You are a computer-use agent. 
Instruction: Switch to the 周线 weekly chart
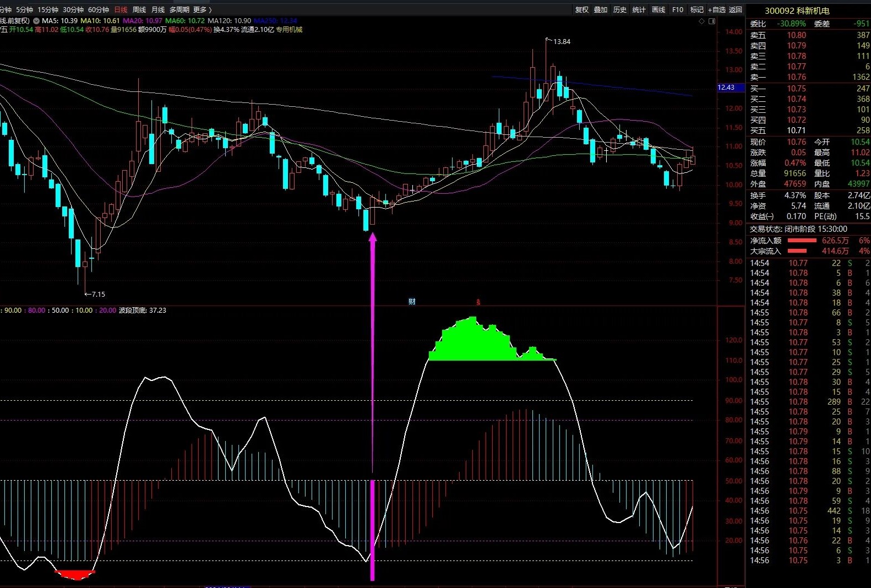tap(139, 10)
